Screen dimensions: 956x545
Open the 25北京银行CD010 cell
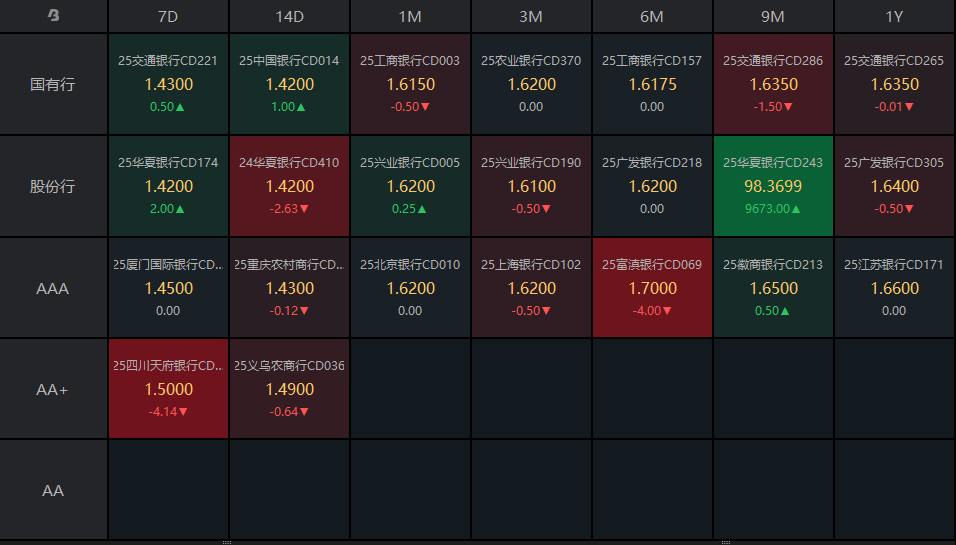pos(410,288)
